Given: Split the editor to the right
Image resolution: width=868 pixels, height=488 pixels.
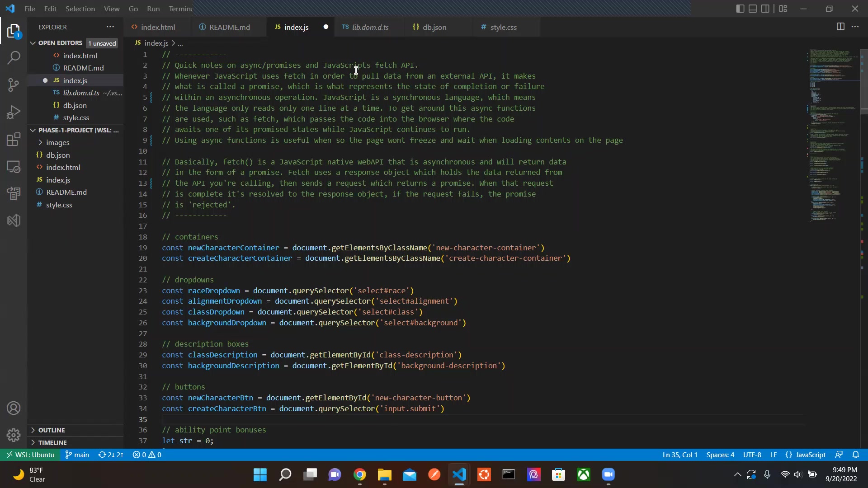Looking at the screenshot, I should (x=840, y=27).
